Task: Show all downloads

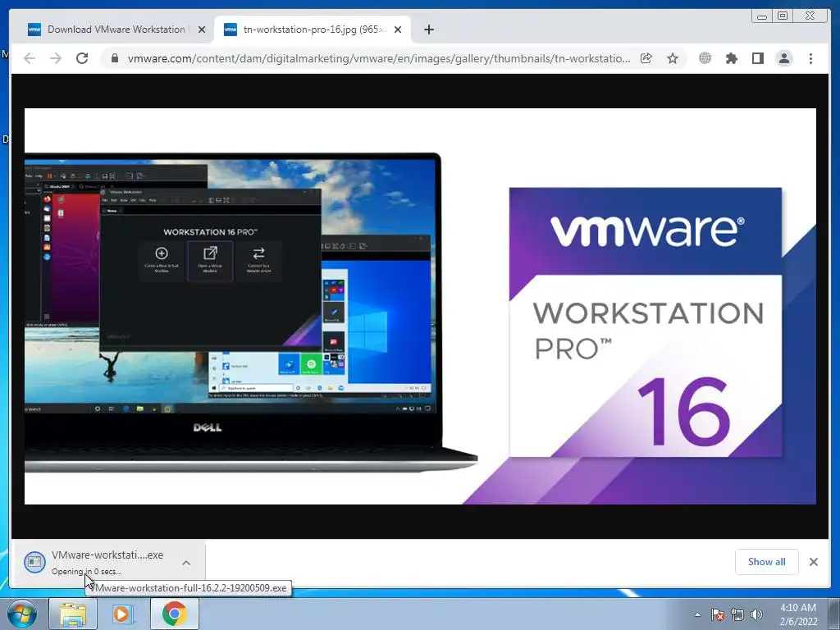Action: pyautogui.click(x=767, y=561)
